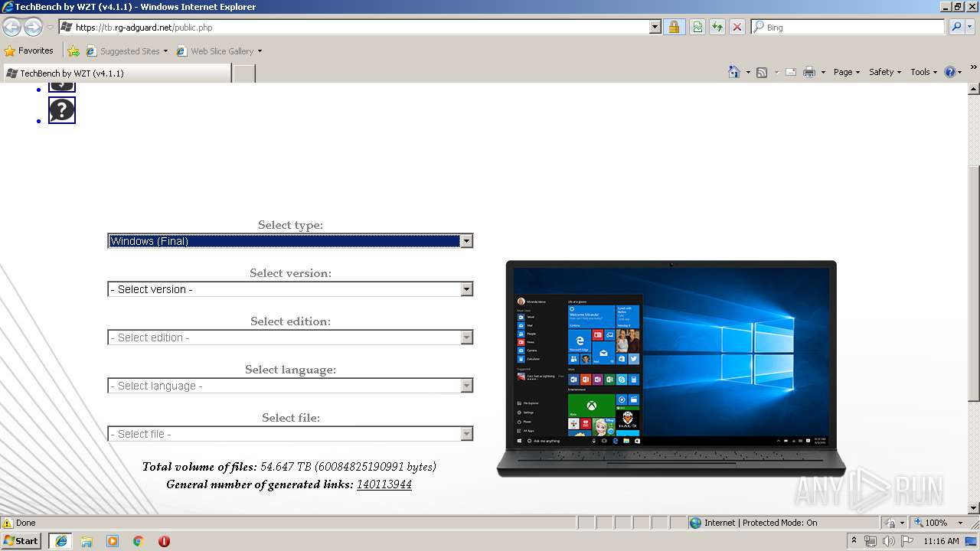
Task: Open the Select language dropdown
Action: 290,386
